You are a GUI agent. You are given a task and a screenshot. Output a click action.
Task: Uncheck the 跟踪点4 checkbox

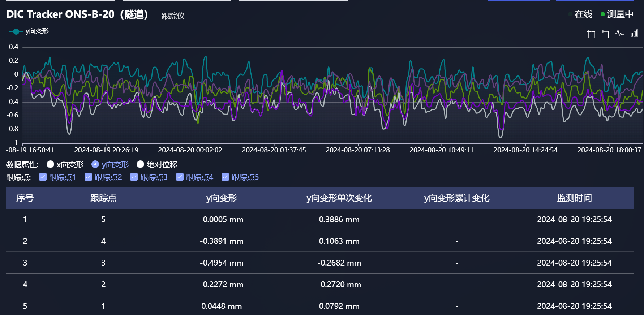tap(180, 177)
